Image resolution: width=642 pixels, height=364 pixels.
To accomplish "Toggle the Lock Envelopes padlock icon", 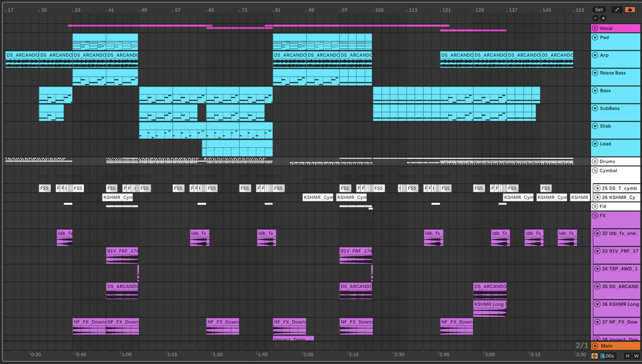I will coord(630,10).
